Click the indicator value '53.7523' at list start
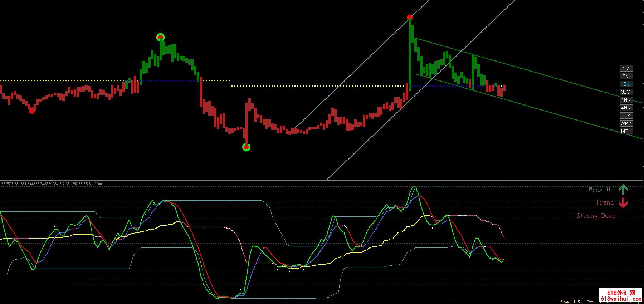Viewport: 644px width, 304px height. 8,184
